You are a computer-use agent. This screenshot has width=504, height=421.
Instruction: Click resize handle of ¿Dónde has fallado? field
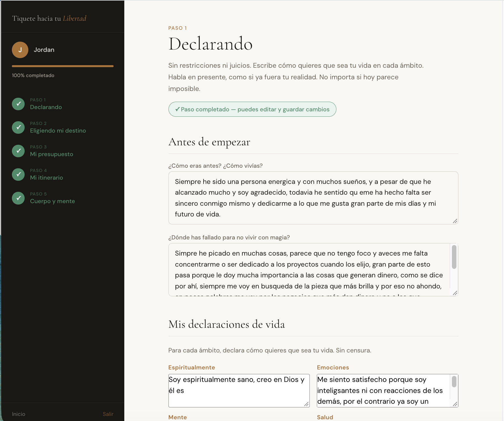(455, 293)
